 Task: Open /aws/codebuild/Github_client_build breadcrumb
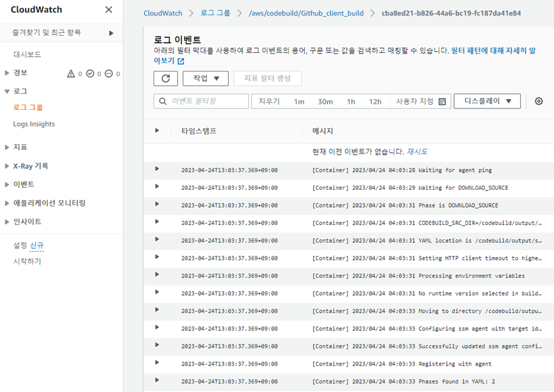tap(306, 13)
